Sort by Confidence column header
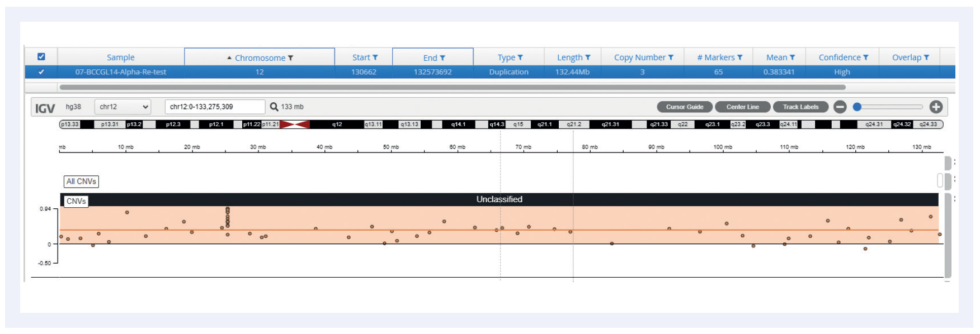The width and height of the screenshot is (980, 334). point(840,58)
